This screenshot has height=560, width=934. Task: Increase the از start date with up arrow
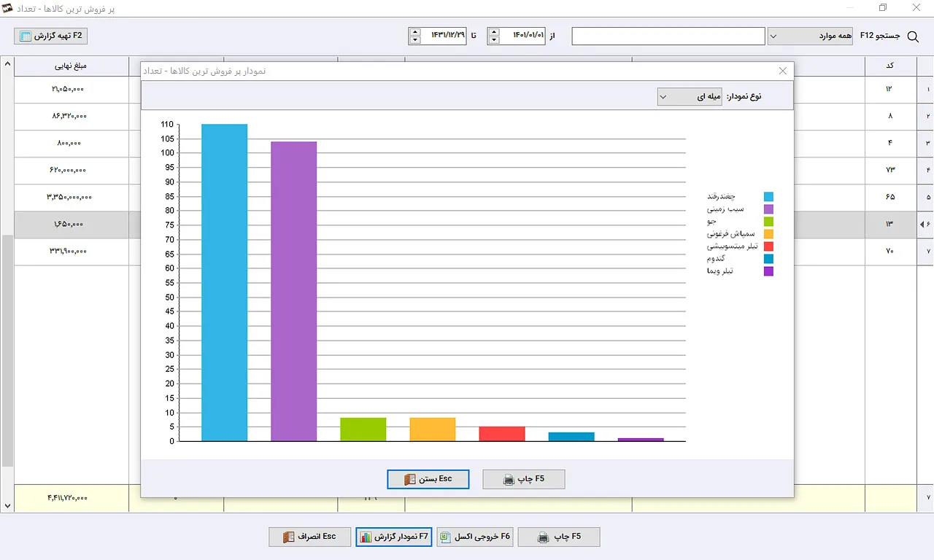[x=494, y=31]
